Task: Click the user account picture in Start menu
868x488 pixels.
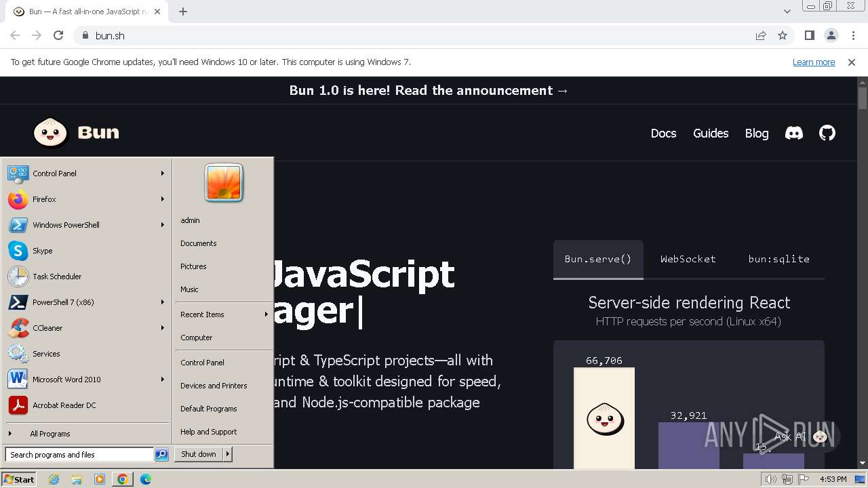Action: (224, 183)
